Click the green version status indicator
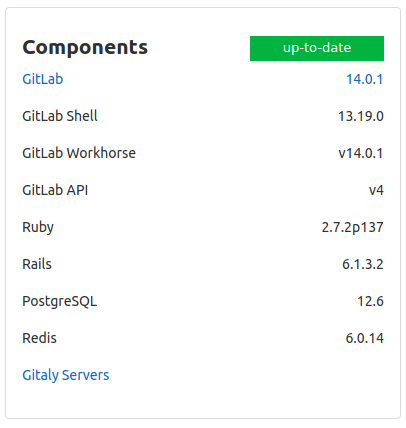Image resolution: width=406 pixels, height=428 pixels. tap(317, 48)
